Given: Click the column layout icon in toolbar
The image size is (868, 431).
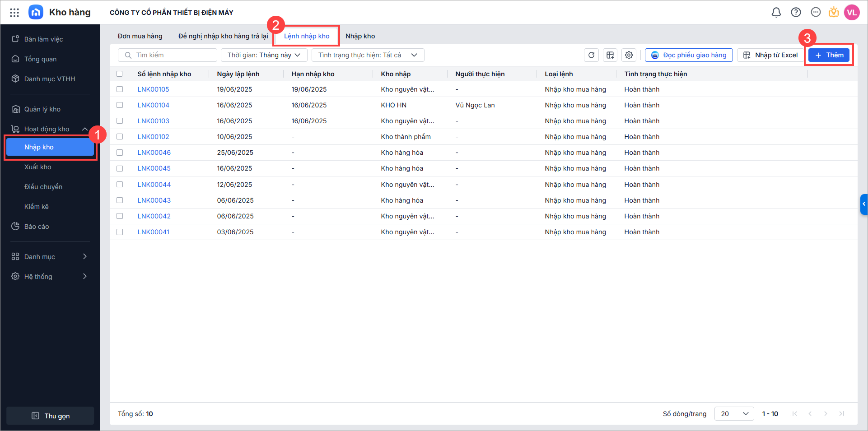Looking at the screenshot, I should point(610,55).
